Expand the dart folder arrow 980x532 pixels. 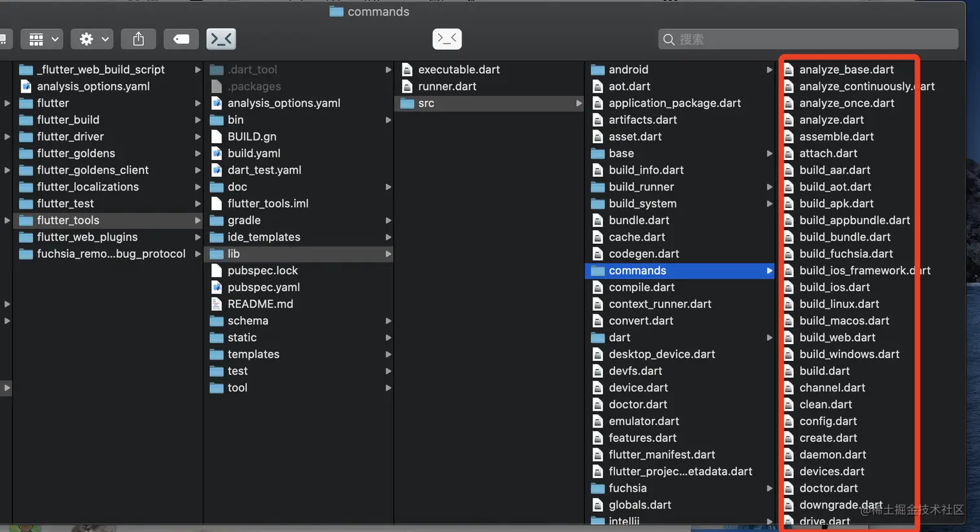[769, 338]
